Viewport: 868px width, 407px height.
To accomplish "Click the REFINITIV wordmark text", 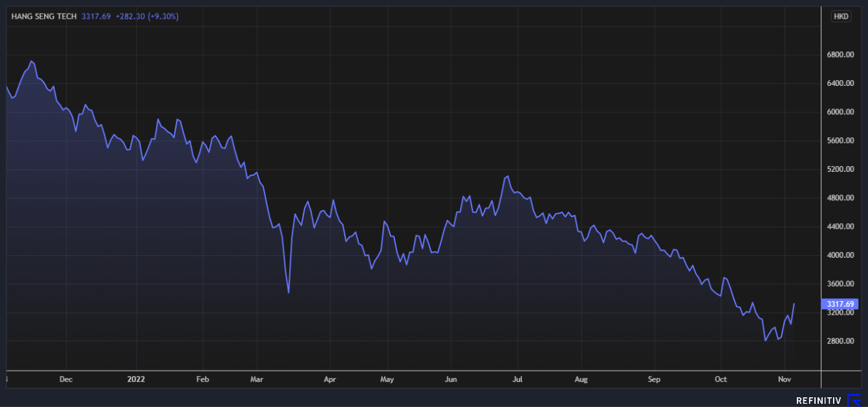I will (819, 401).
